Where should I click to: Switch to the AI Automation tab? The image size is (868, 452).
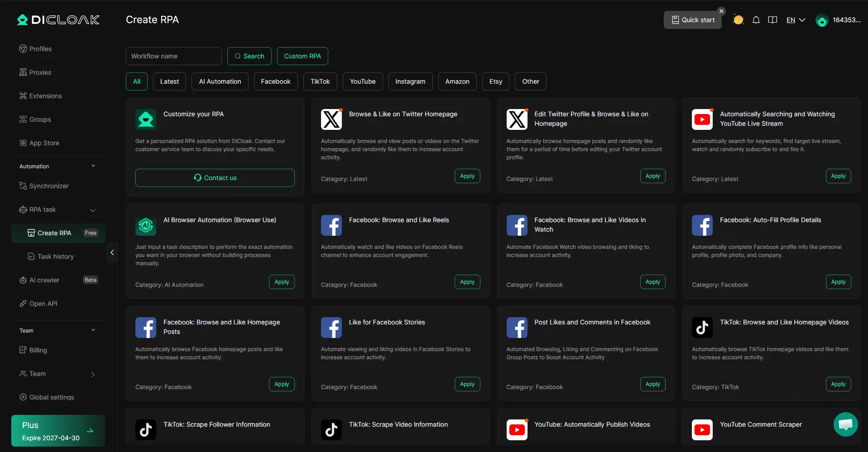220,81
